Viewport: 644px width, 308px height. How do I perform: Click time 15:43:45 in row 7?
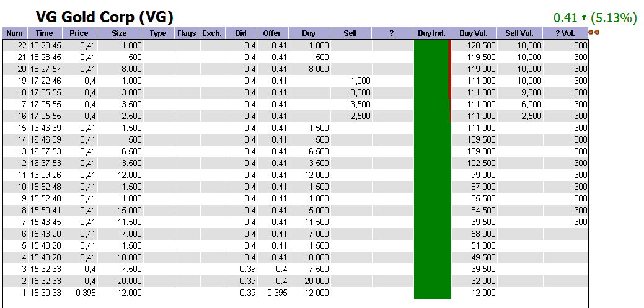[45, 222]
